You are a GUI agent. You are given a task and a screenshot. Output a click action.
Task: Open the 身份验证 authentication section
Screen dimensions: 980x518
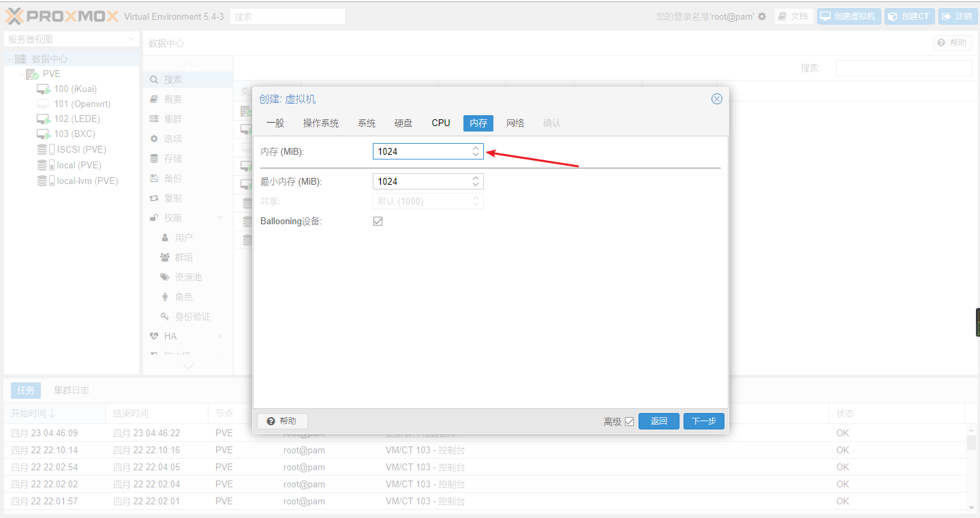click(x=188, y=317)
